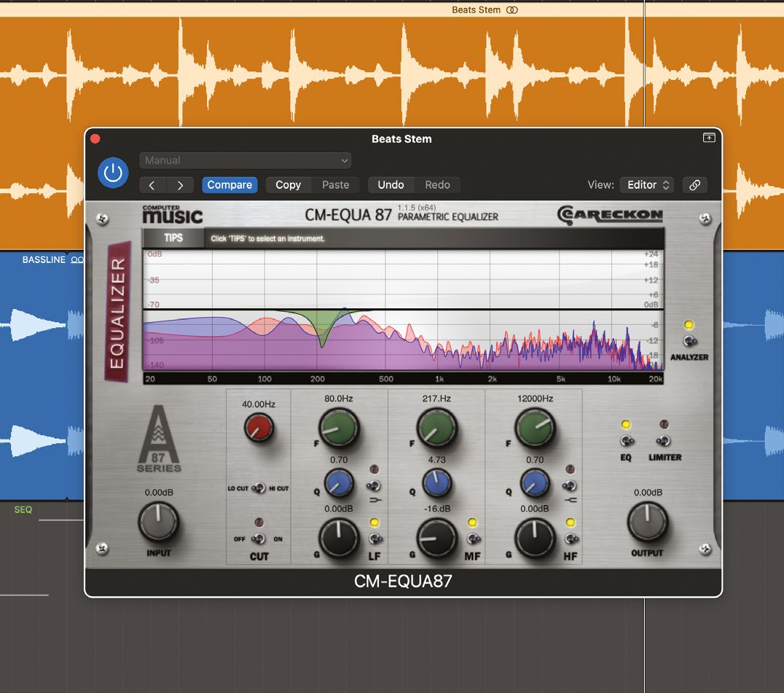Click the HF Q knob
Image resolution: width=784 pixels, height=693 pixels.
coord(535,483)
